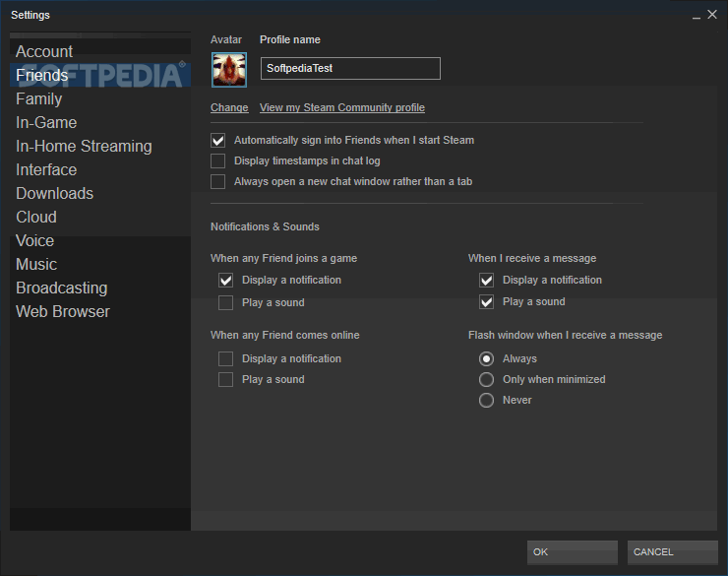This screenshot has height=576, width=728.
Task: Open the Family settings category
Action: click(99, 98)
